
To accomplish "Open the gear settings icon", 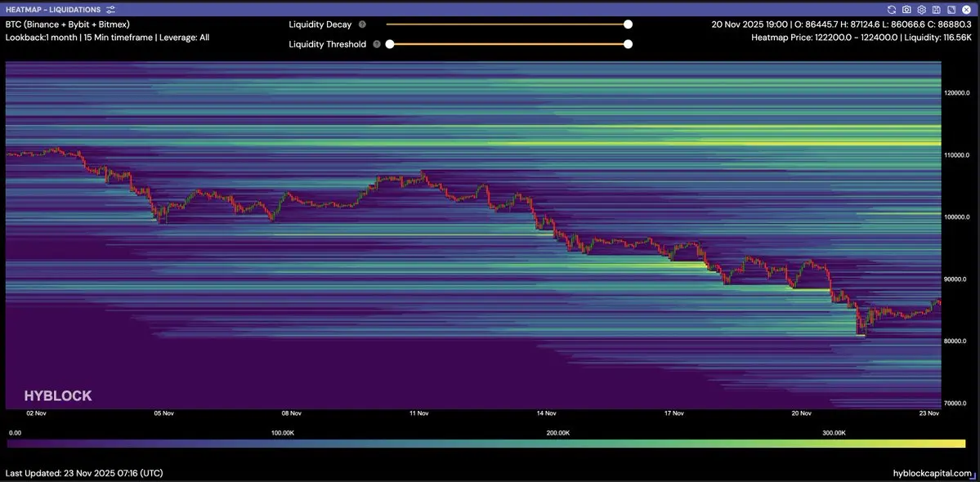I will pyautogui.click(x=921, y=10).
